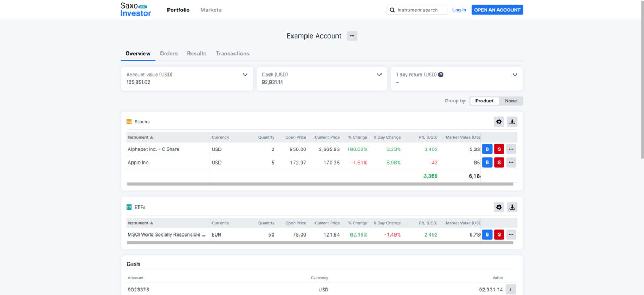This screenshot has width=644, height=295.
Task: Click OPEN AN ACCOUNT button
Action: 497,10
